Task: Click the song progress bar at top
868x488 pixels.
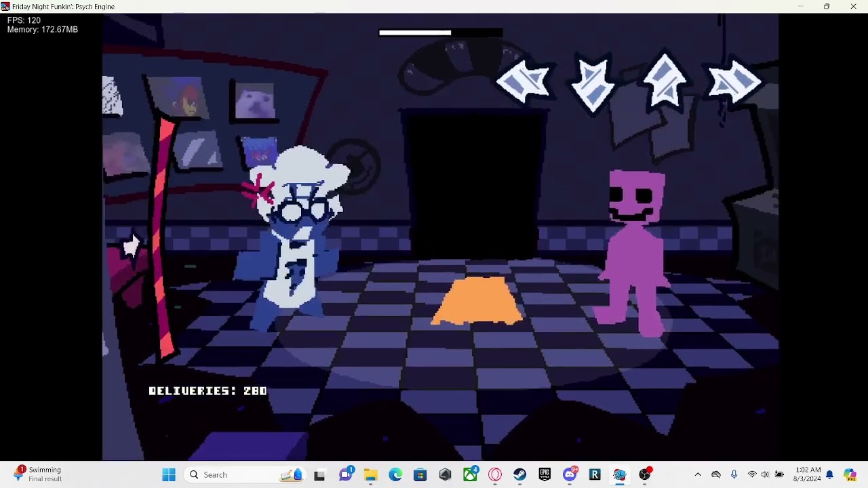Action: (x=441, y=33)
